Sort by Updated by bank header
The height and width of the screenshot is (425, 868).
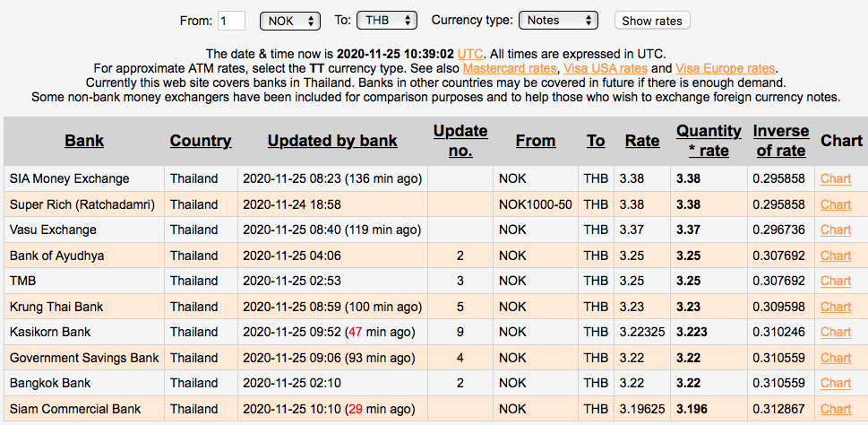[x=332, y=141]
